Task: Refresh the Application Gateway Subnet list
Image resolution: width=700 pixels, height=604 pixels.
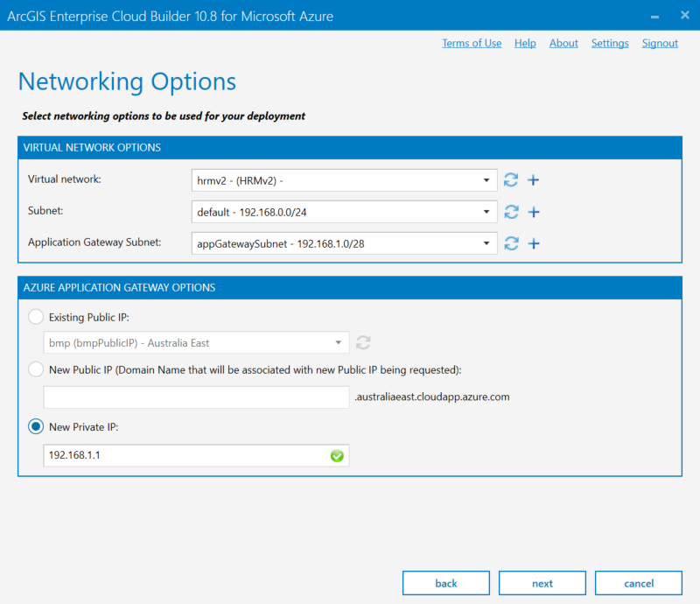Action: coord(511,243)
